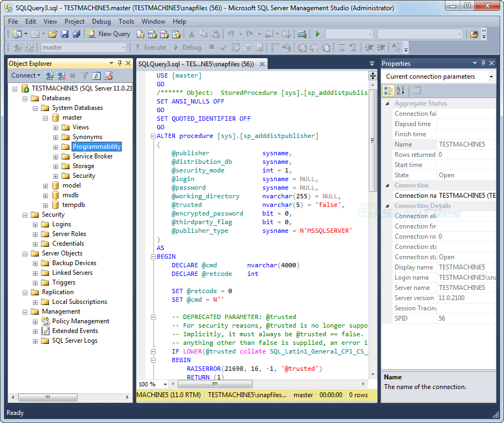This screenshot has height=423, width=504.
Task: Click the editor's vertical scrollbar thumb
Action: (x=373, y=140)
